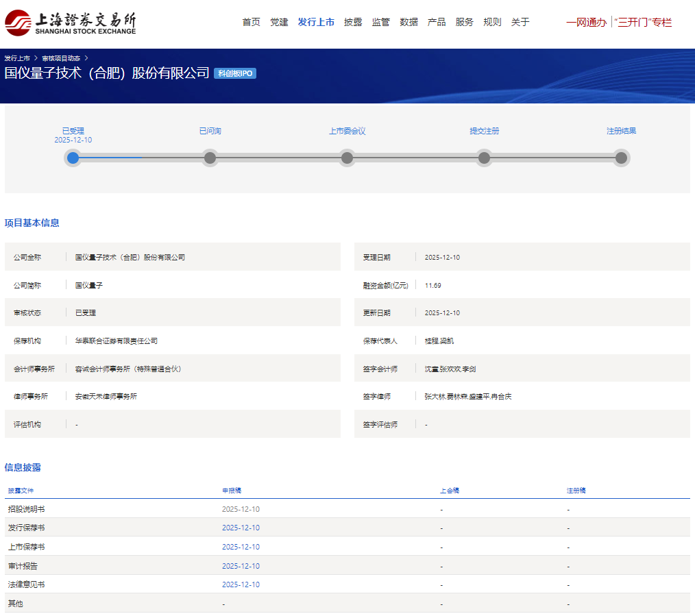Open the 产品 navigation item
Screen dimensions: 695x616
(x=437, y=22)
